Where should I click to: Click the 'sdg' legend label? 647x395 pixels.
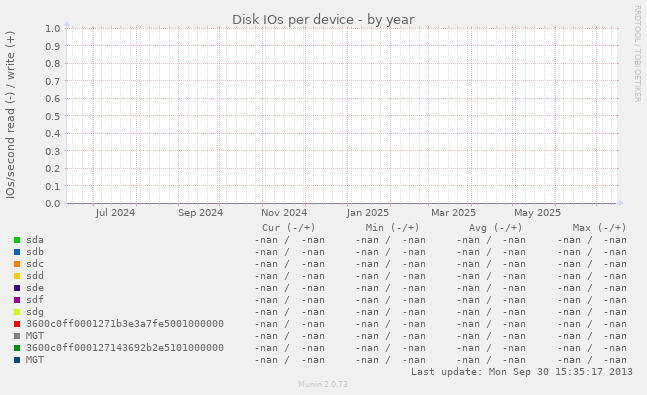(35, 312)
